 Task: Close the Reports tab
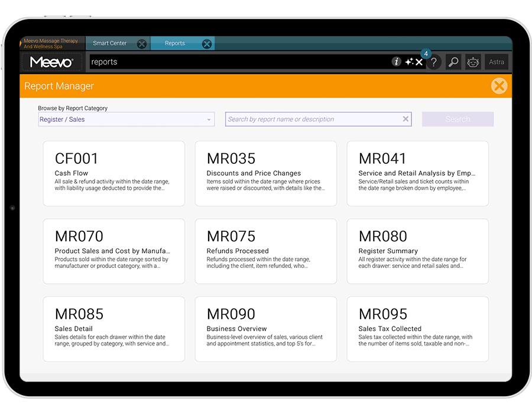207,44
